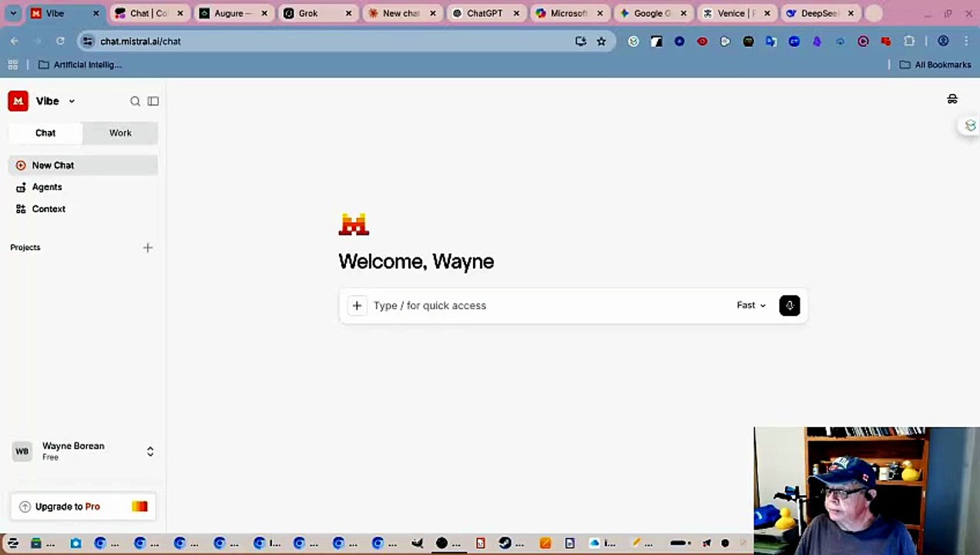Switch to the Grok browser tab
This screenshot has width=980, height=555.
tap(316, 13)
